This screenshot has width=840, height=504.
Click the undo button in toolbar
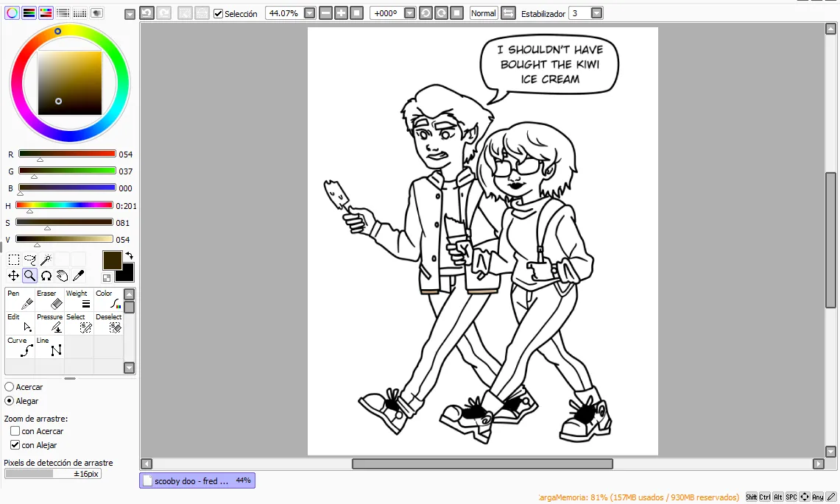147,13
